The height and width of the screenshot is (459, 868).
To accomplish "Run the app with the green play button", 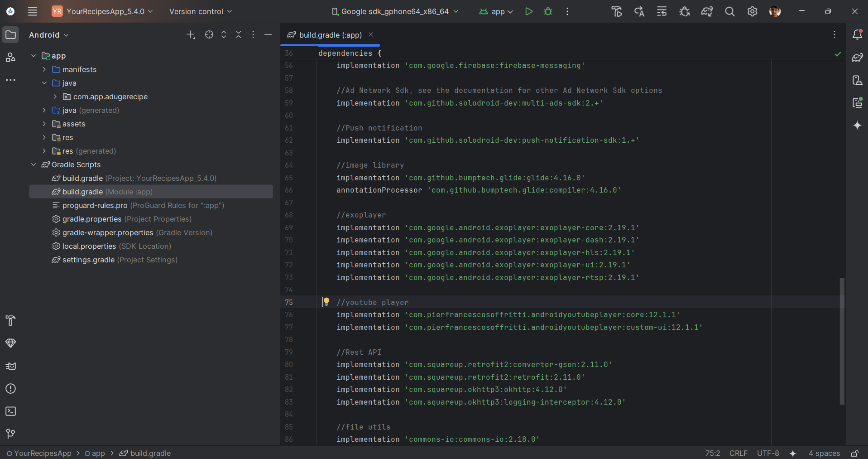I will [528, 11].
